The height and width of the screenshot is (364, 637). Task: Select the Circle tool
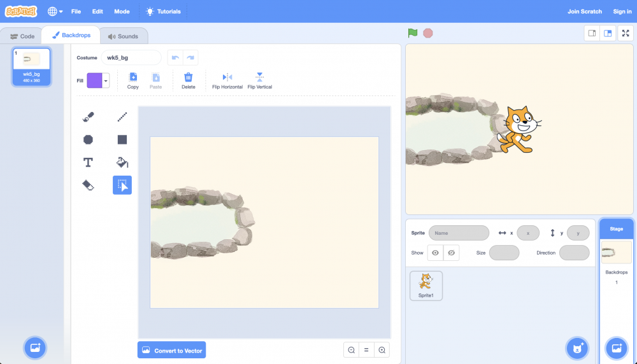(88, 139)
